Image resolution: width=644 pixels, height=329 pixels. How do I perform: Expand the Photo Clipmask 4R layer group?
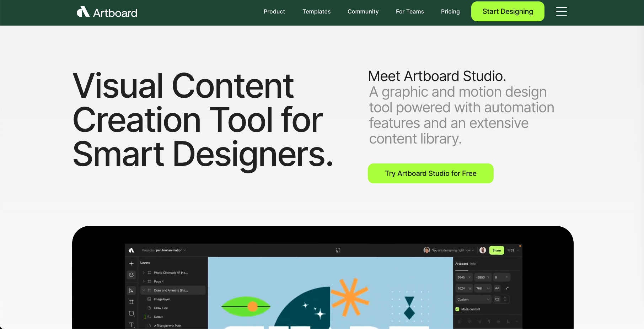click(144, 273)
